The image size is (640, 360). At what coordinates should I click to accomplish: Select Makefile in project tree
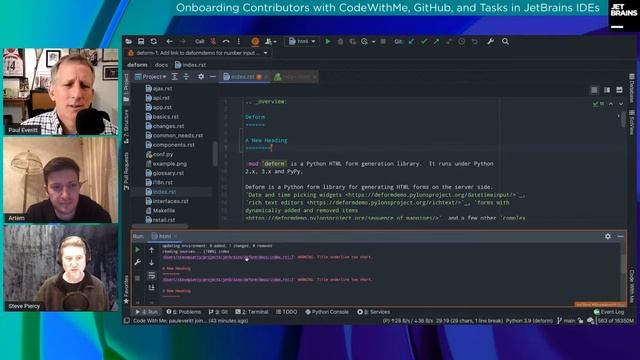click(160, 211)
